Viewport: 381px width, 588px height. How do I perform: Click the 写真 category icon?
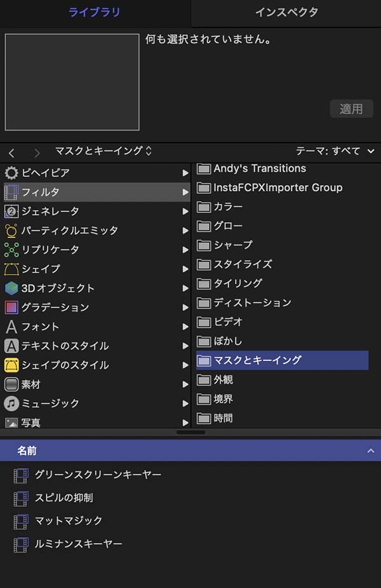point(11,423)
